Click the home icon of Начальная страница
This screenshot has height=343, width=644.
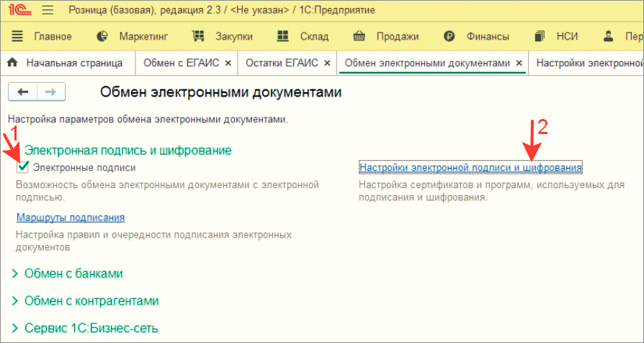13,63
